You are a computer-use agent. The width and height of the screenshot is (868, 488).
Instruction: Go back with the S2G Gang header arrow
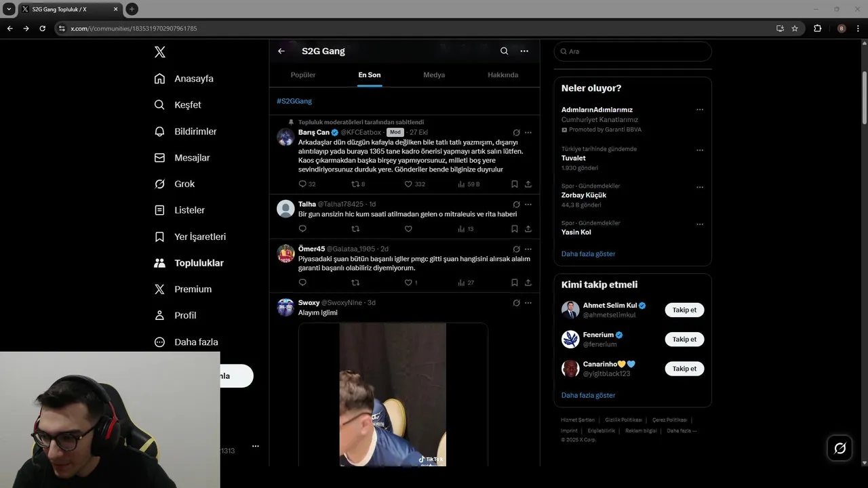click(x=281, y=51)
